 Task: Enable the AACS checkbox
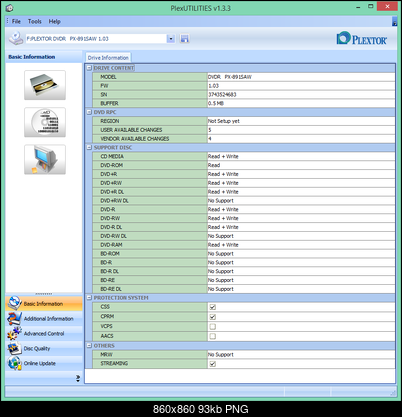(213, 336)
